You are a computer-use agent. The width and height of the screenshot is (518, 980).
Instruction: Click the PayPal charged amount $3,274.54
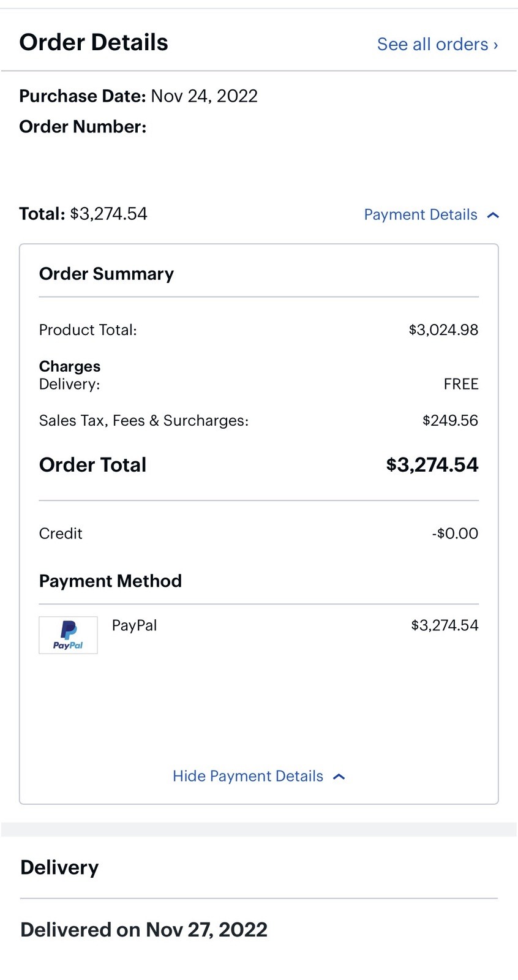coord(445,625)
